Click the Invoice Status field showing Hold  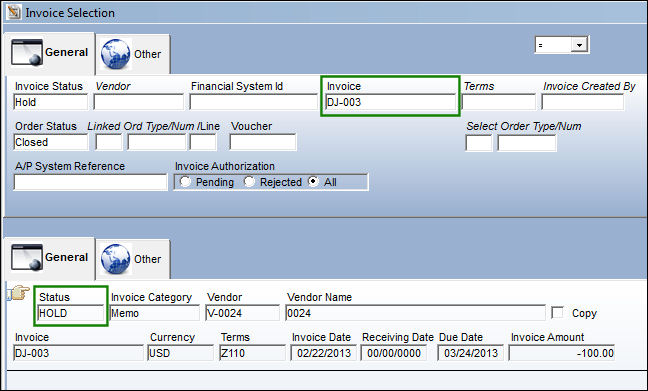tap(50, 102)
